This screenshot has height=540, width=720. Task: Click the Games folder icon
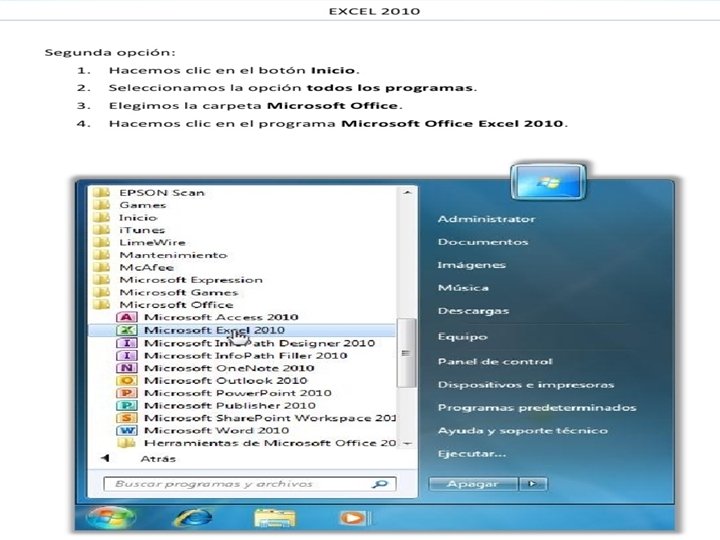coord(101,205)
